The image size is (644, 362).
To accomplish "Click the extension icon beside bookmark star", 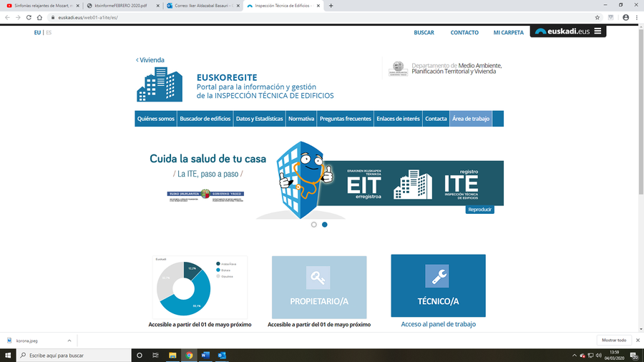I will [611, 18].
